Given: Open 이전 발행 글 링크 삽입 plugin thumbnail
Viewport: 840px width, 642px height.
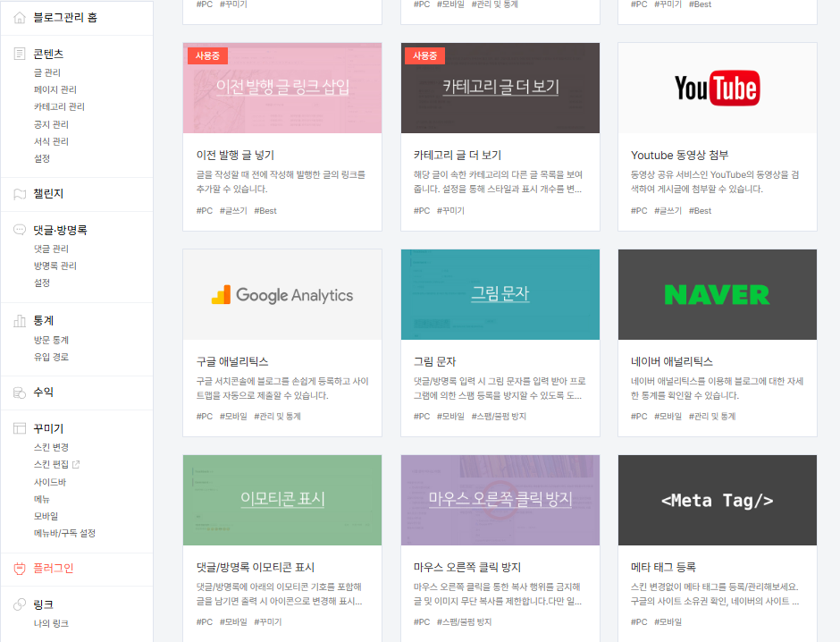Looking at the screenshot, I should tap(282, 88).
